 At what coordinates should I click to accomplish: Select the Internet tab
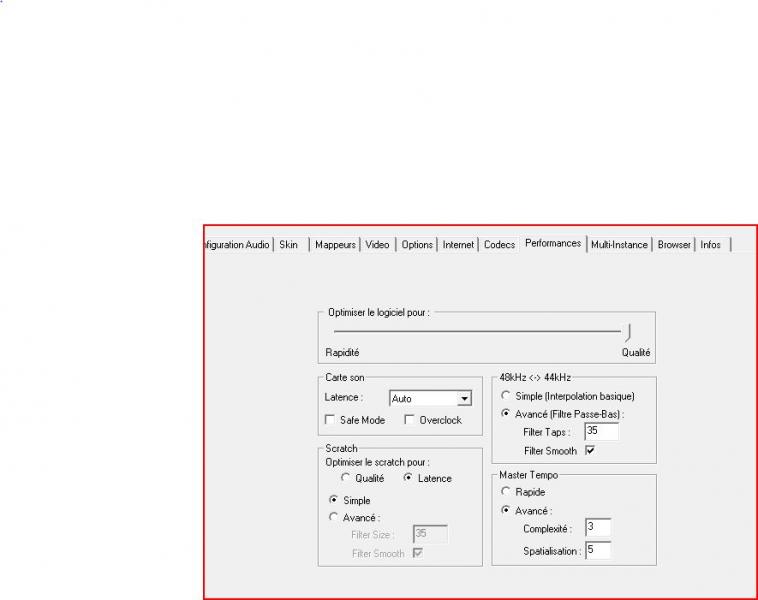coord(459,245)
